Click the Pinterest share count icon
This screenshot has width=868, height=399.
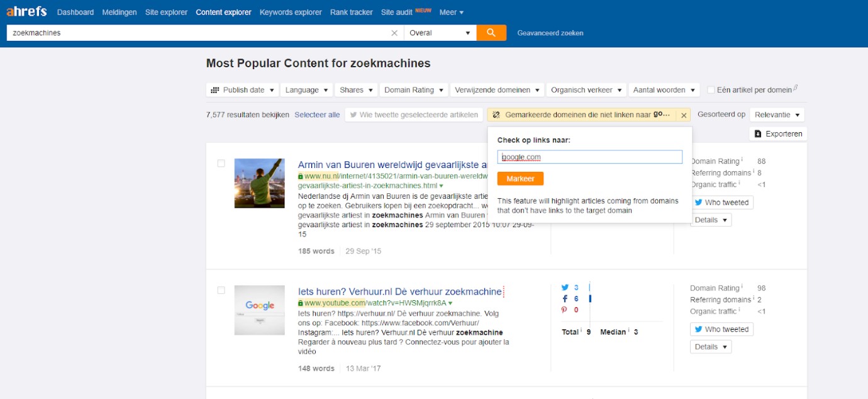pyautogui.click(x=565, y=310)
